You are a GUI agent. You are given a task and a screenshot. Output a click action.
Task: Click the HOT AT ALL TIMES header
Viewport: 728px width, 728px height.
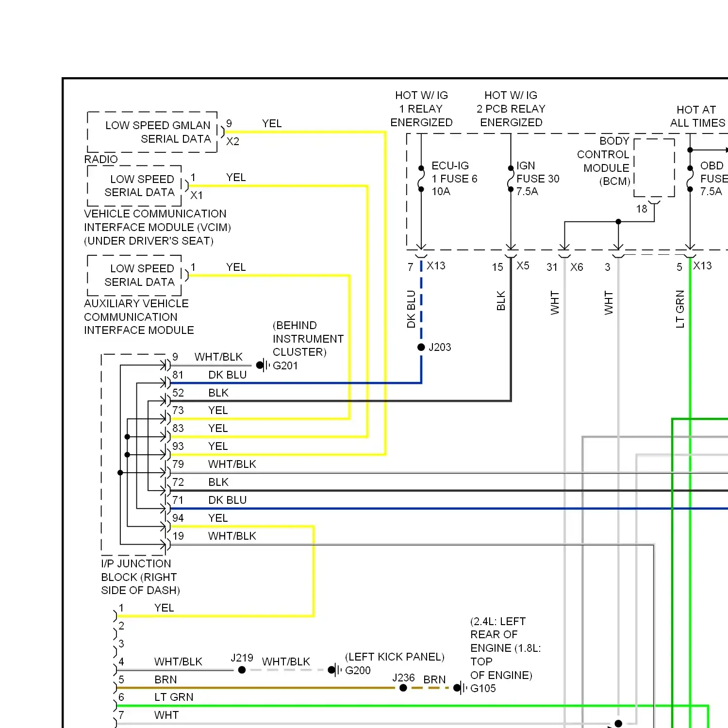697,116
